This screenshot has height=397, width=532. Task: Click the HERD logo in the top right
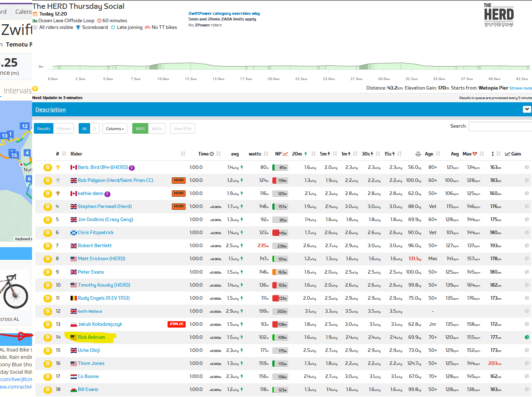[x=499, y=15]
